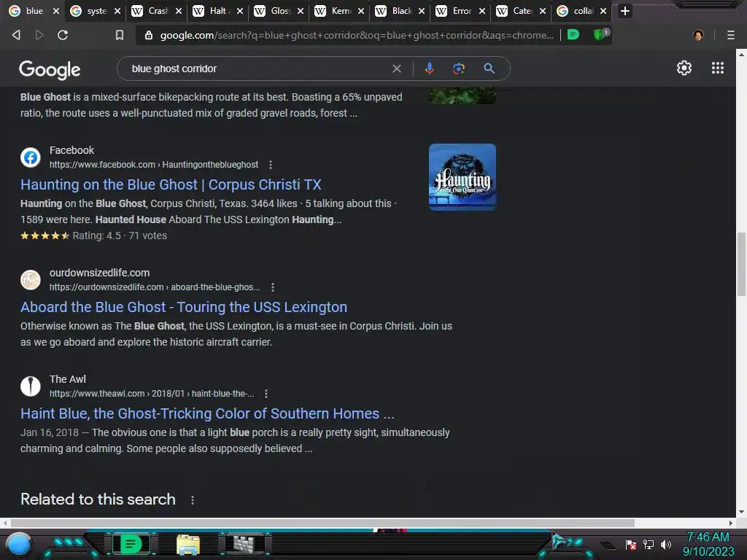Click the facebook.com Hauntingontheblueghost URL

(x=154, y=165)
